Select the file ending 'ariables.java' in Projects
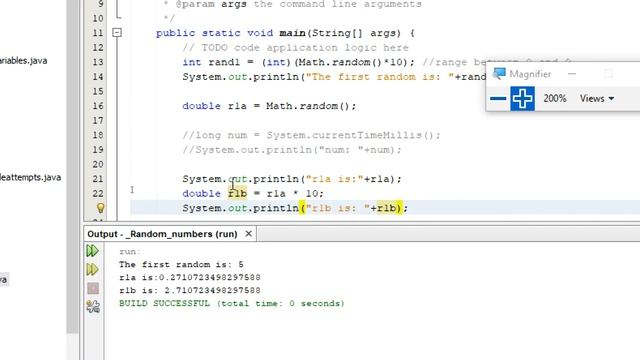This screenshot has height=360, width=640. (24, 61)
